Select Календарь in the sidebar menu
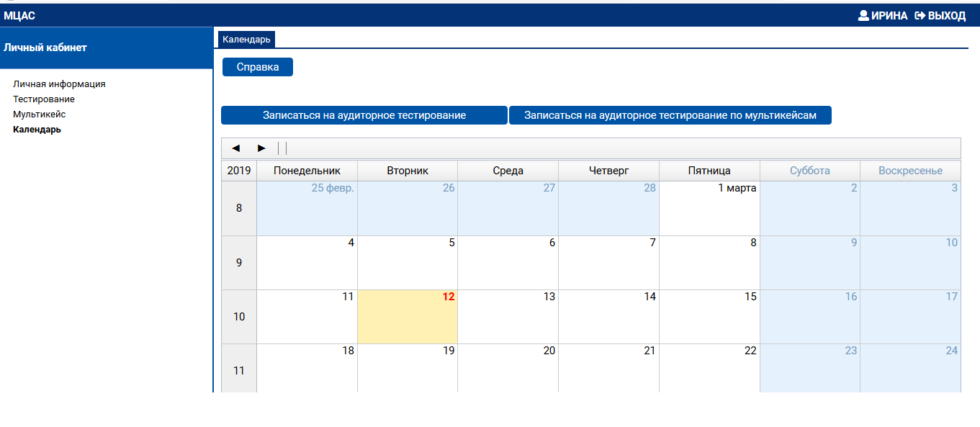Screen dimensions: 980x427 (x=37, y=130)
